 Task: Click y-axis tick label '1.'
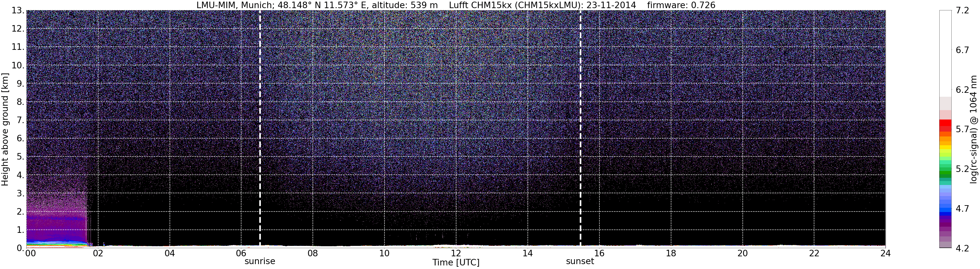[20, 230]
